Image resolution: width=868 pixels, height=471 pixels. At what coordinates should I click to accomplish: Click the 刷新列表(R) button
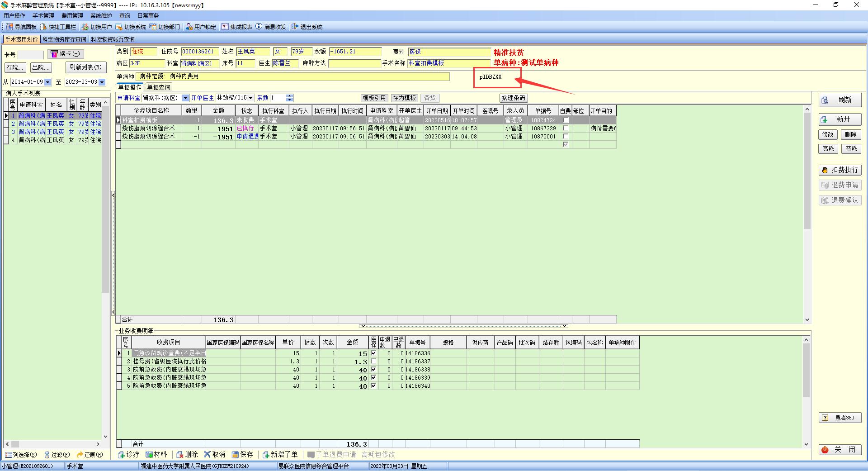coord(86,67)
